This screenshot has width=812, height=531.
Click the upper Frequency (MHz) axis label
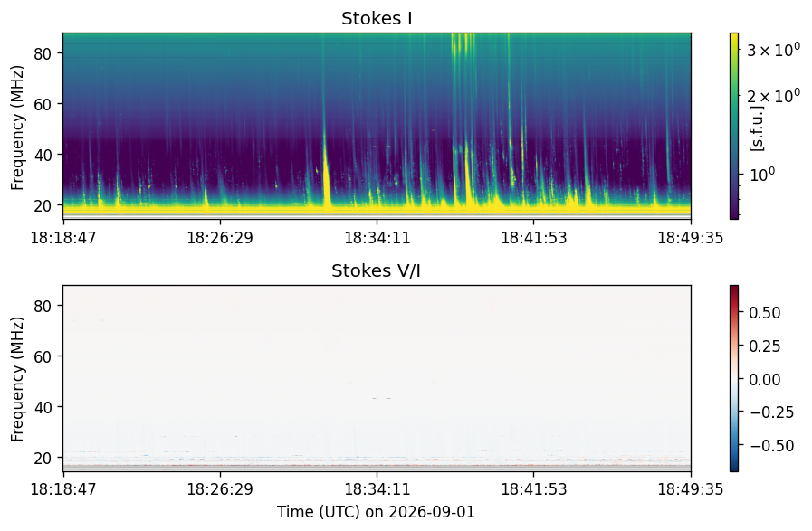(x=17, y=128)
